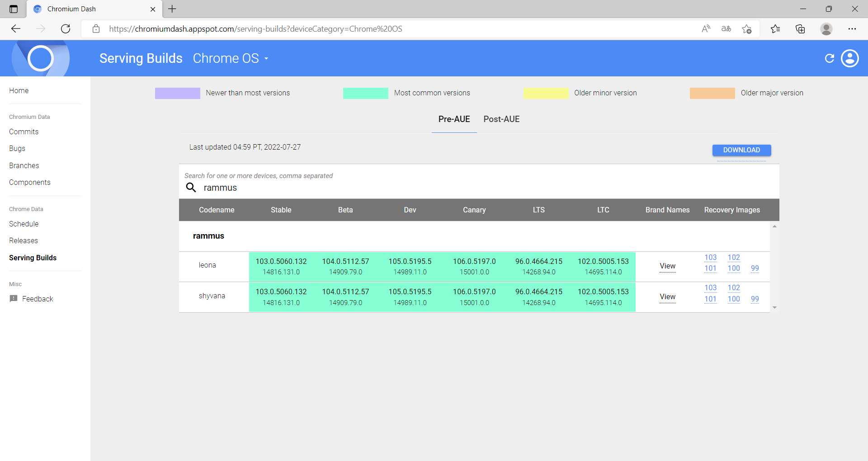
Task: Click the refresh data icon in header
Action: click(x=829, y=58)
